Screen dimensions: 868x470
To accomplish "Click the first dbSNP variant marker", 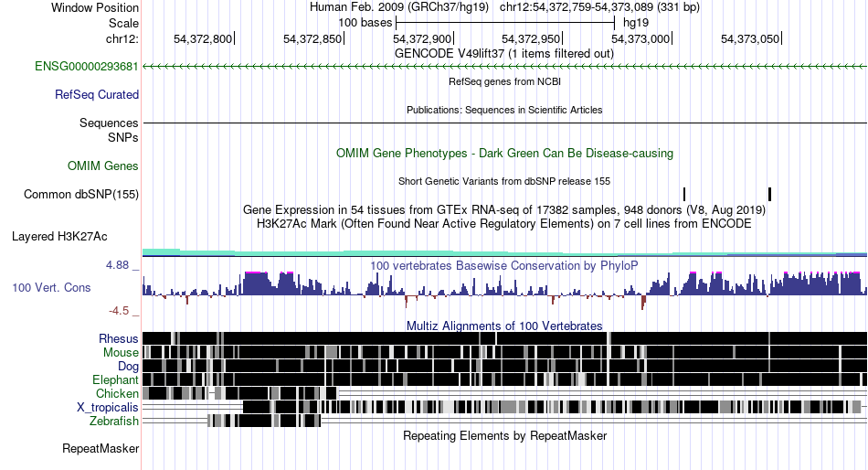I will point(684,195).
